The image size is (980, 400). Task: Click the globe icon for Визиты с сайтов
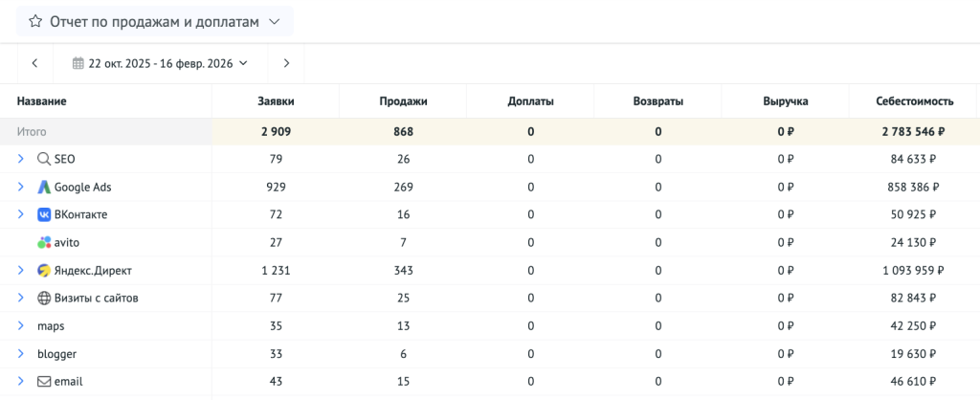43,299
